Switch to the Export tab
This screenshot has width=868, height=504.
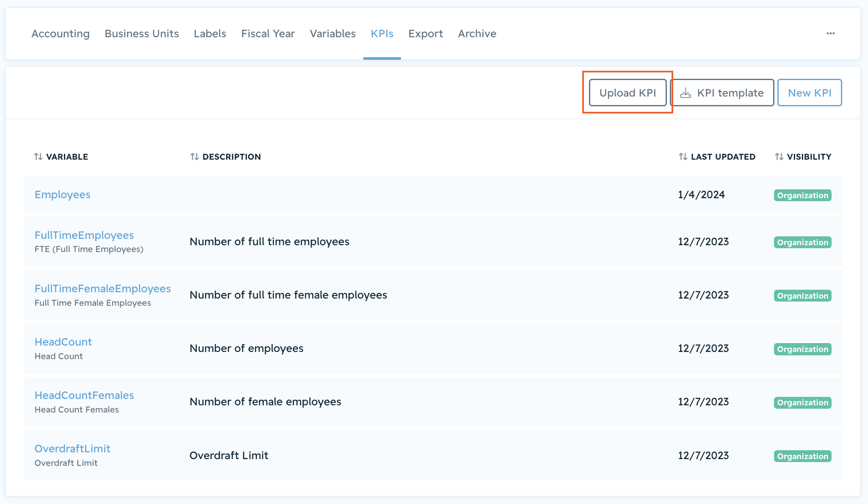(426, 33)
